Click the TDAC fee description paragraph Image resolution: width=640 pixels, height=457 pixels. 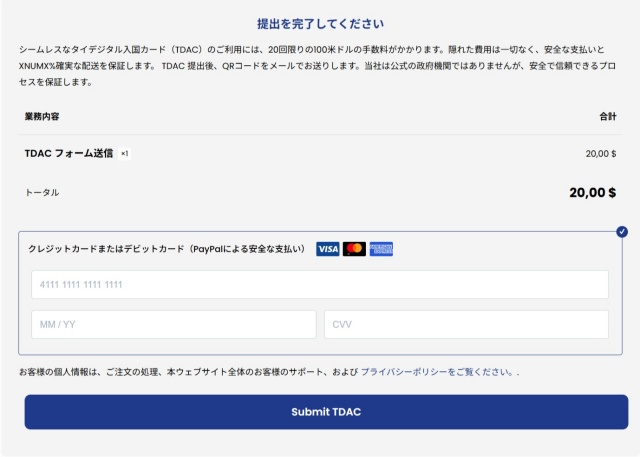tap(320, 65)
